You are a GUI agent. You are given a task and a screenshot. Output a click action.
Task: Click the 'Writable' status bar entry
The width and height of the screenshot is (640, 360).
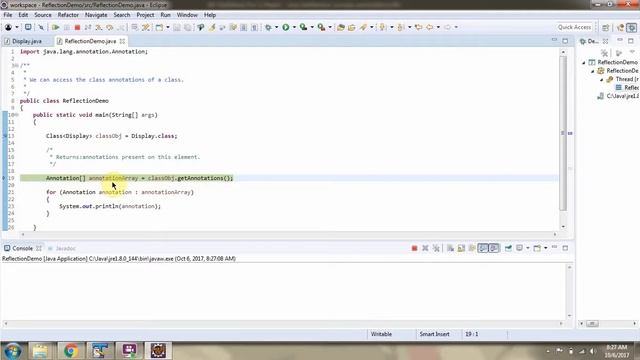point(381,334)
